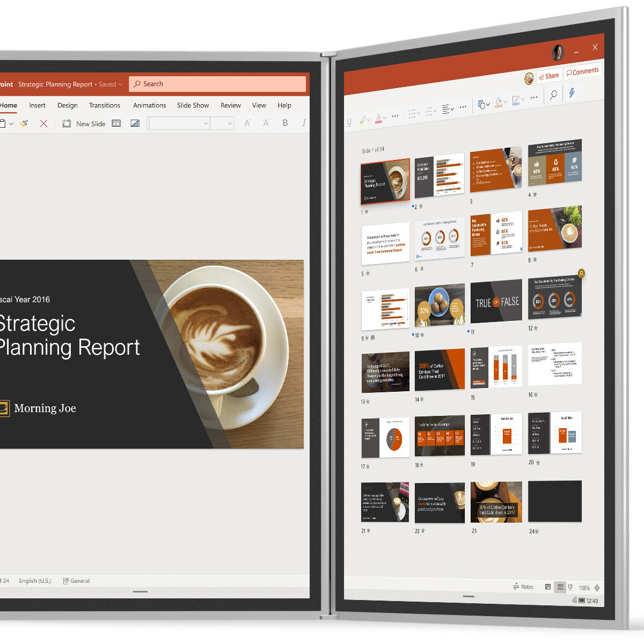Select the TRUE or FALSE slide 11 thumbnail

[x=496, y=302]
